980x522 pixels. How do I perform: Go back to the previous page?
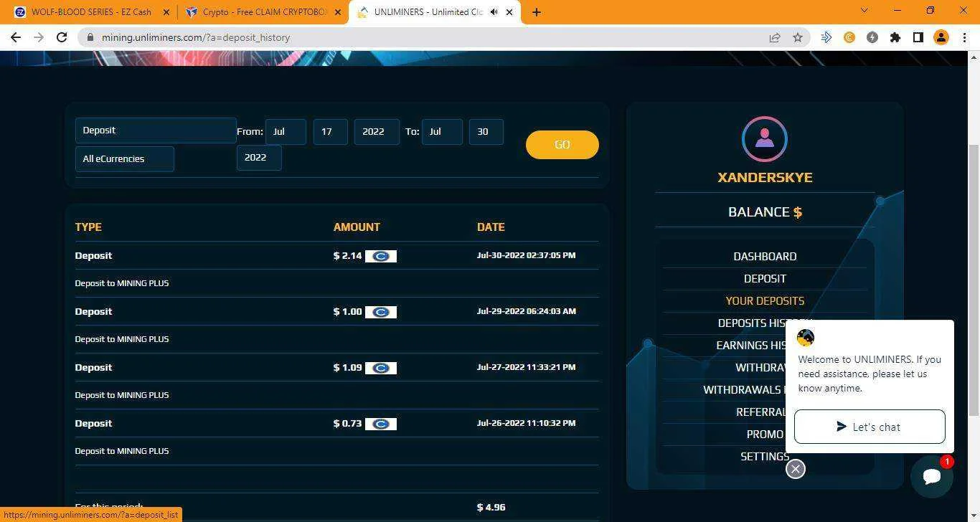pyautogui.click(x=16, y=37)
